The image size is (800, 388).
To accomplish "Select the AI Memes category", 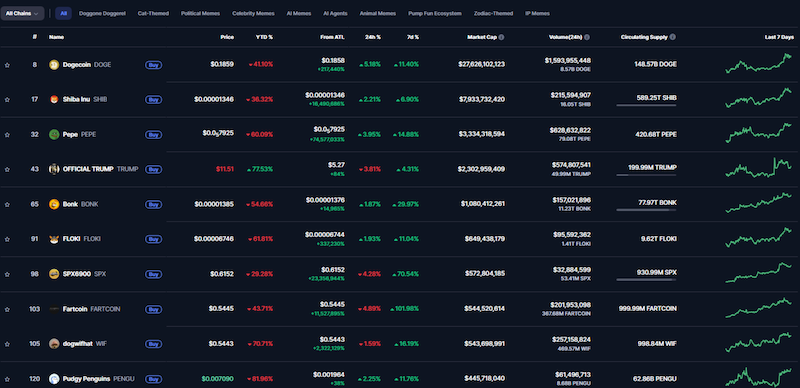I will 299,14.
